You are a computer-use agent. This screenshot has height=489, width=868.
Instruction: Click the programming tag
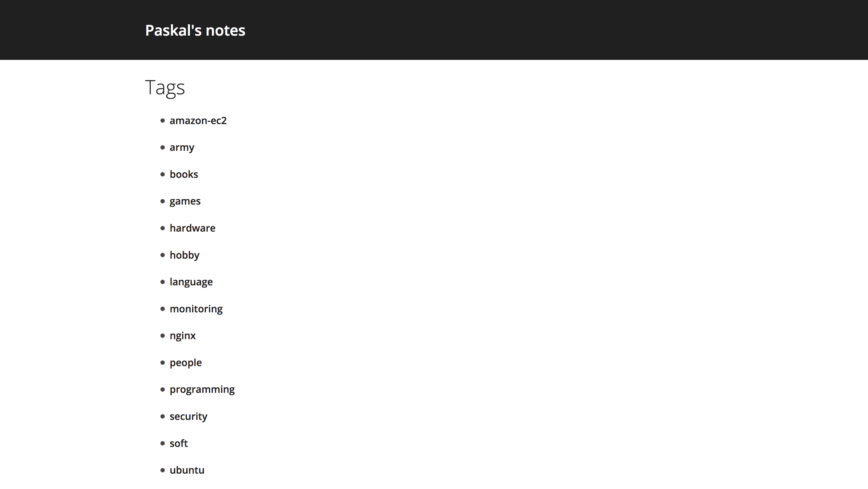point(202,389)
